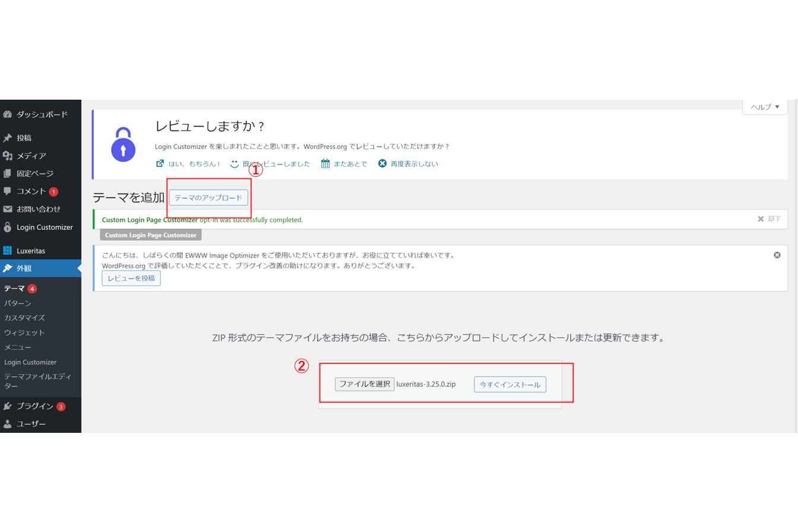Click the Luxeritas grid icon in sidebar

(x=8, y=251)
